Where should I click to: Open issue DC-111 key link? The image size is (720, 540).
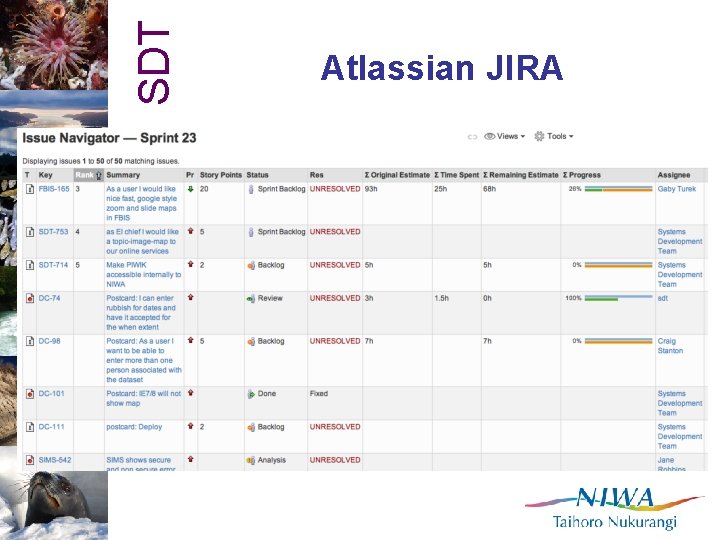pos(51,427)
